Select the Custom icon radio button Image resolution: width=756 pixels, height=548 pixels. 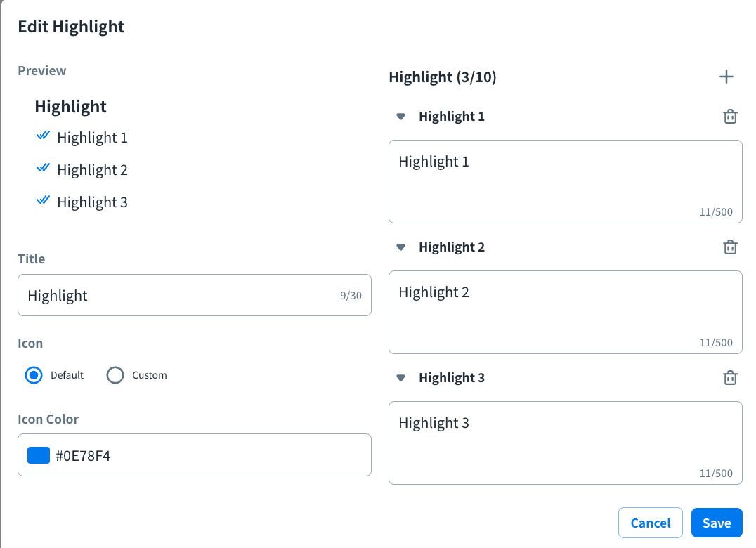(x=115, y=375)
